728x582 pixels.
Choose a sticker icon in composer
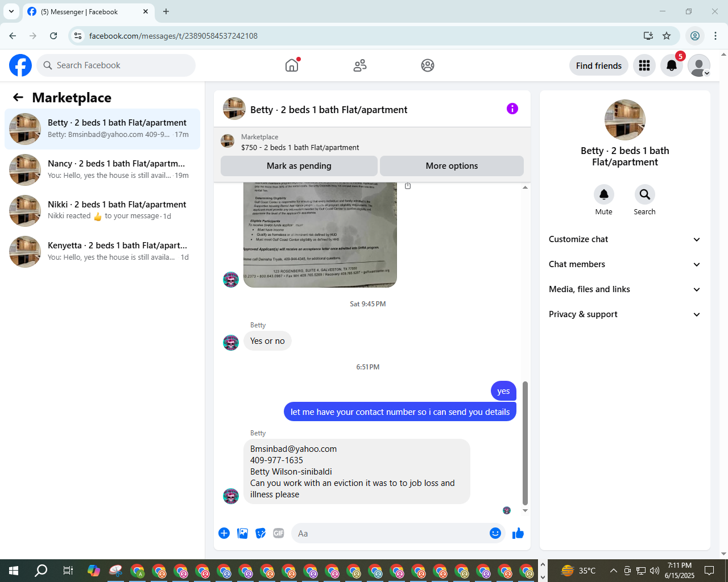(260, 533)
